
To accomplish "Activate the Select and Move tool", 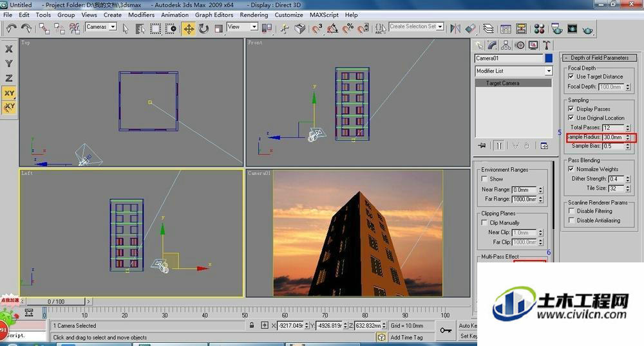I will [189, 28].
